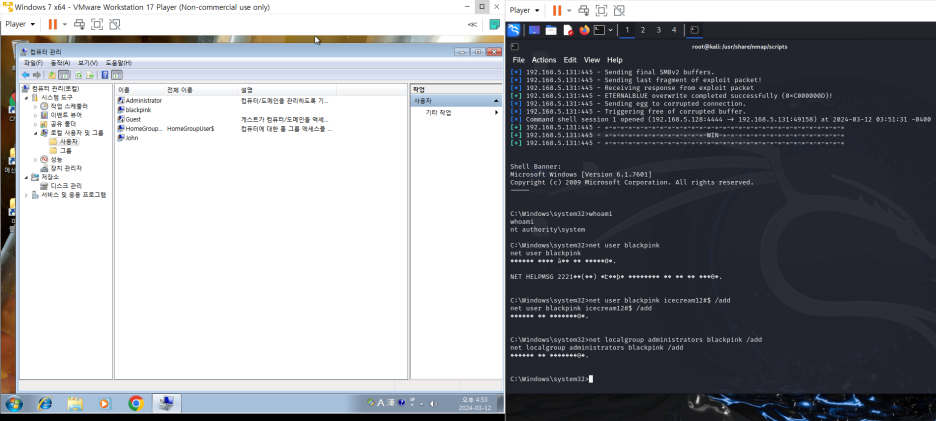Viewport: 936px width, 421px height.
Task: Launch Firefox from Kali panel
Action: (x=584, y=30)
